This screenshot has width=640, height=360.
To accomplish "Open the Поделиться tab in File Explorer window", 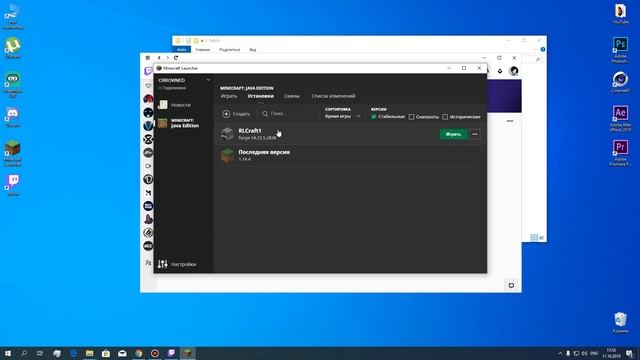I will click(229, 50).
